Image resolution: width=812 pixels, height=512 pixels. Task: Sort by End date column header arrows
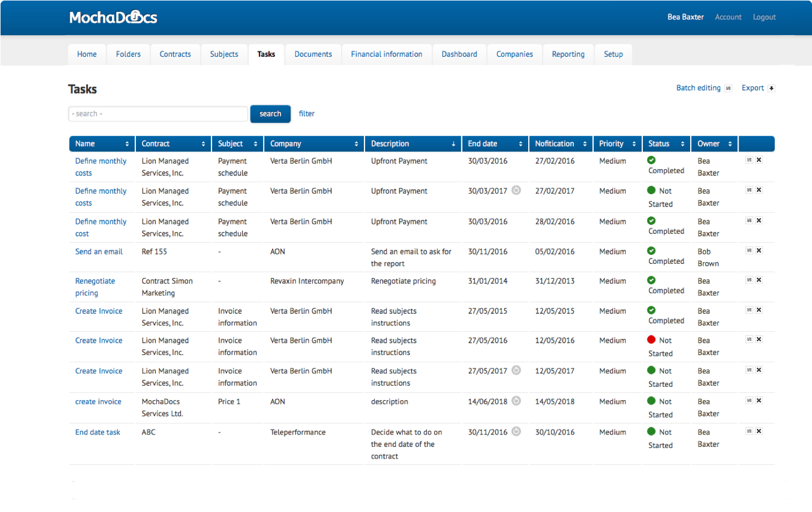tap(520, 144)
